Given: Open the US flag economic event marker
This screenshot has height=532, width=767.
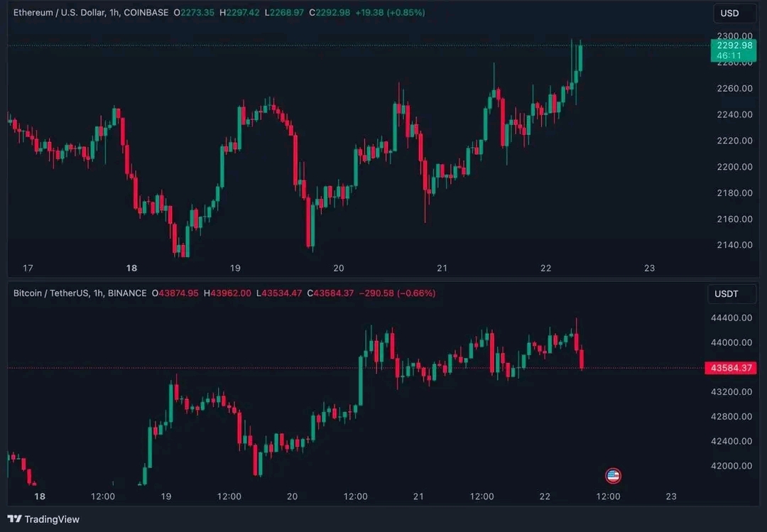Looking at the screenshot, I should 613,476.
